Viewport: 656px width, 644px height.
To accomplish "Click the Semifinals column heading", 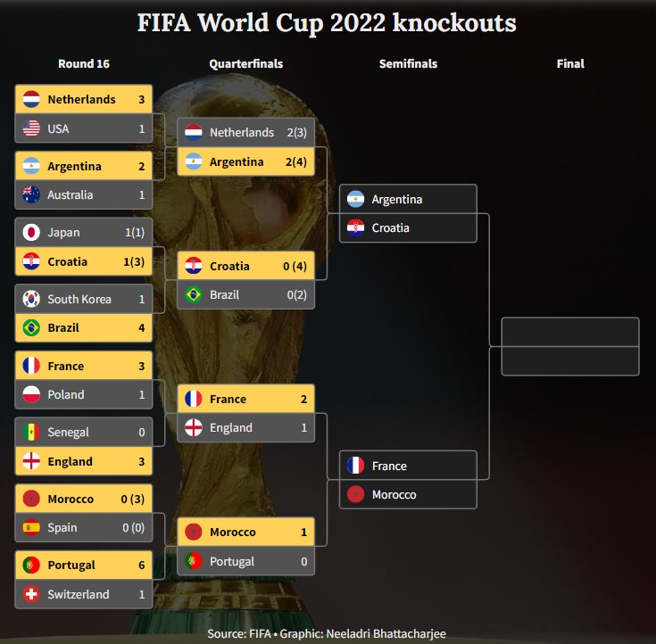I will [408, 63].
